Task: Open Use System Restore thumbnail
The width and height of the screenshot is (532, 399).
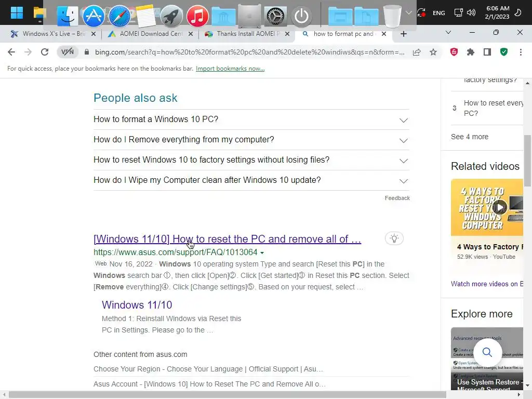Action: pyautogui.click(x=487, y=359)
